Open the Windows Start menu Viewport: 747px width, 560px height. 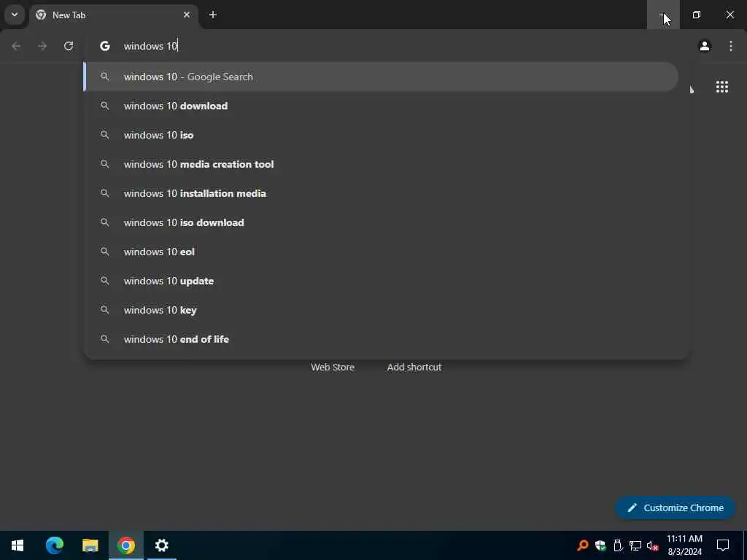point(18,545)
